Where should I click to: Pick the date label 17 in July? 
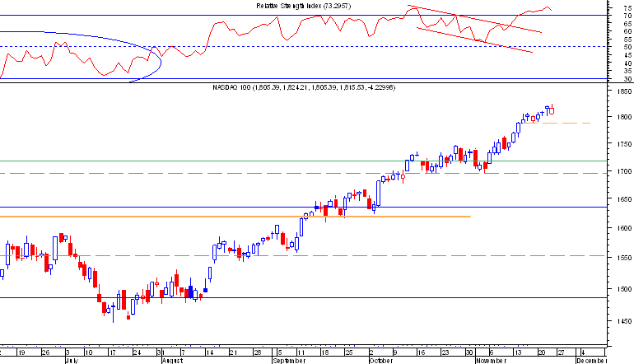point(112,352)
